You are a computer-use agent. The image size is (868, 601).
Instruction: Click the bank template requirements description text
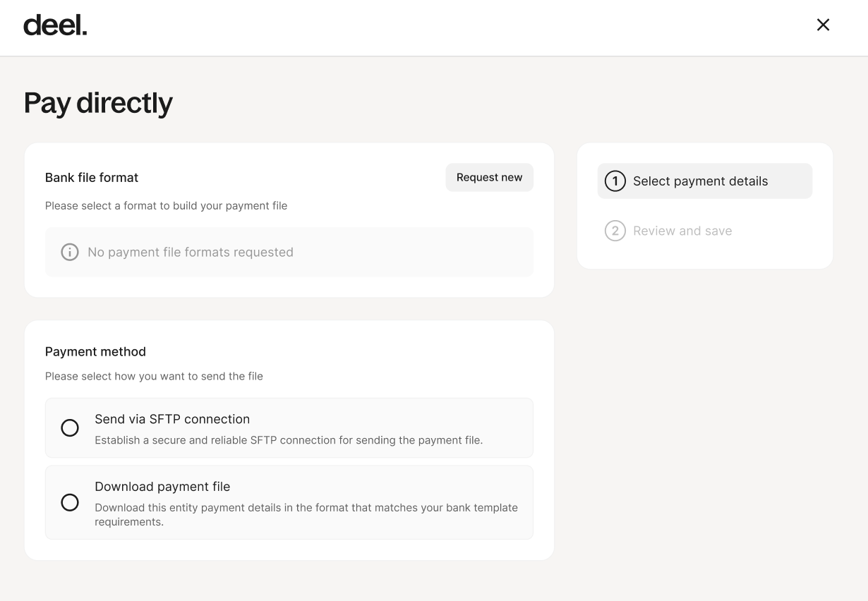coord(306,515)
